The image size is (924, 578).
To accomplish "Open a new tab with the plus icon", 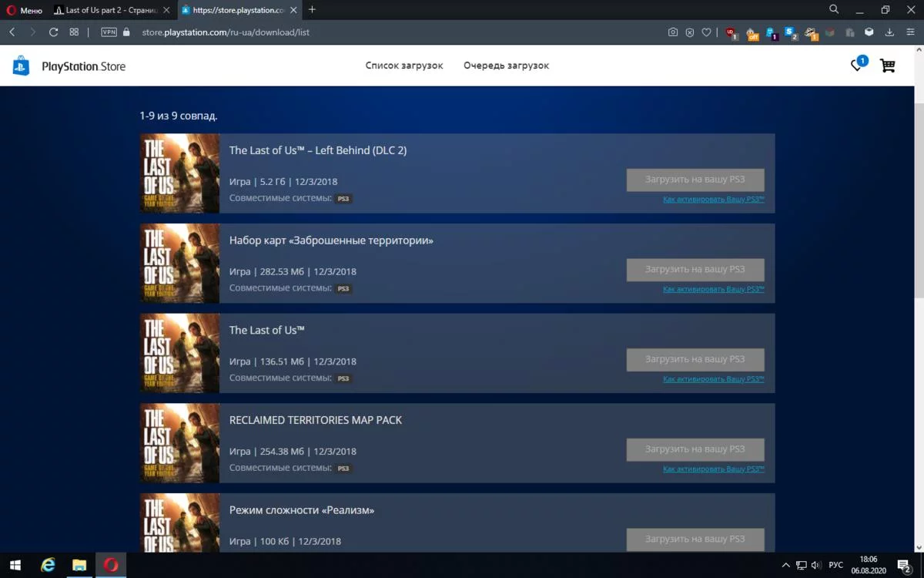I will 312,10.
